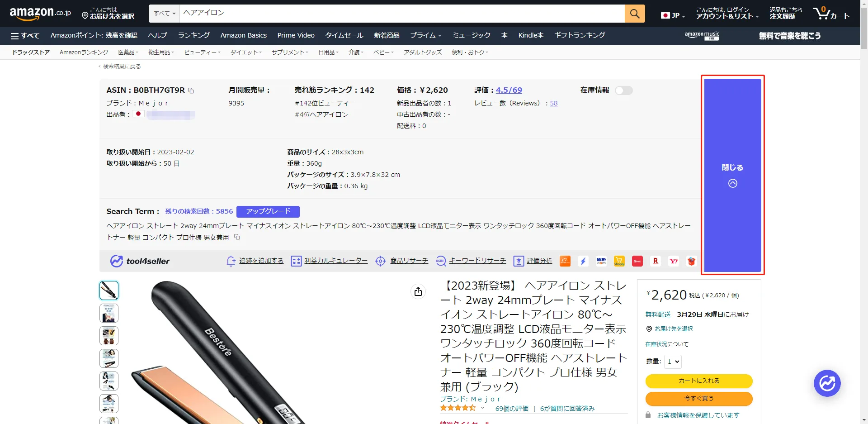Open 6が質問に回答済み link
The image size is (868, 424).
567,409
